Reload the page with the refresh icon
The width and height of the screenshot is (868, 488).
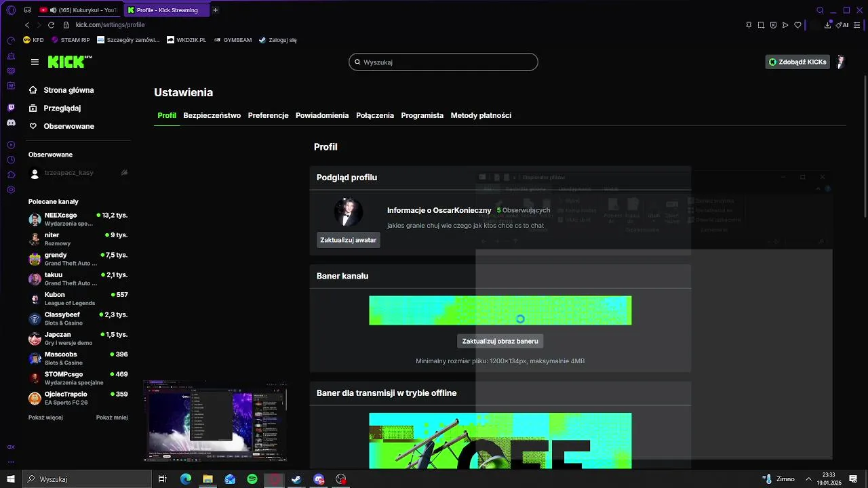(x=51, y=24)
